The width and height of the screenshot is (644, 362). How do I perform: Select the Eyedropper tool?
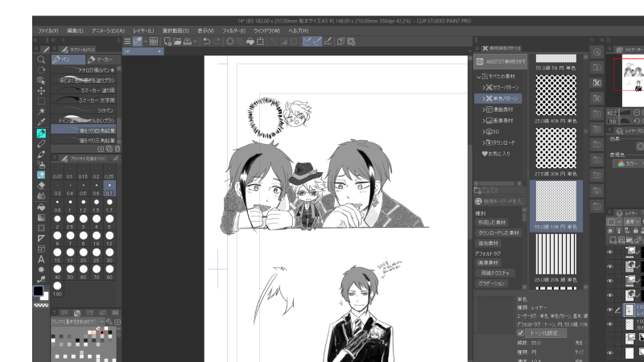point(41,122)
